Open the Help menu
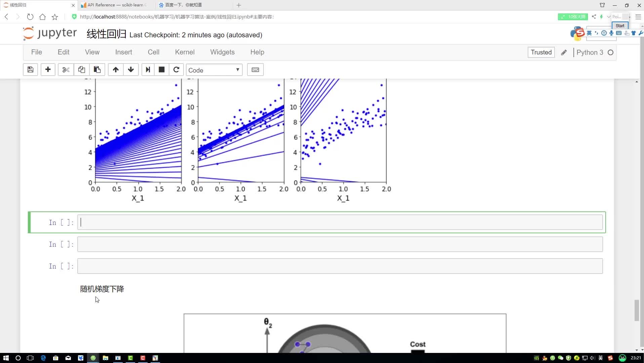The width and height of the screenshot is (644, 363). [257, 52]
